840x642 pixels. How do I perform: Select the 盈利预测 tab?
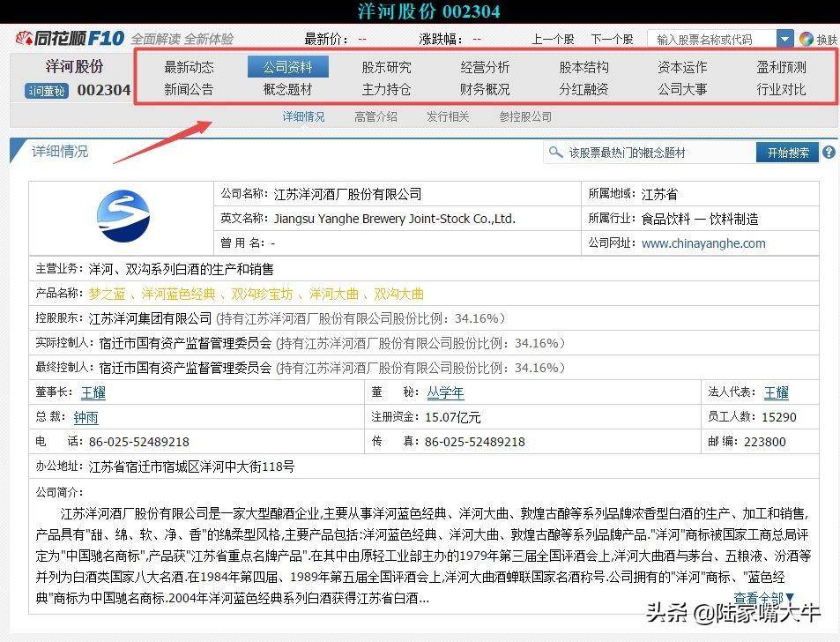(781, 68)
